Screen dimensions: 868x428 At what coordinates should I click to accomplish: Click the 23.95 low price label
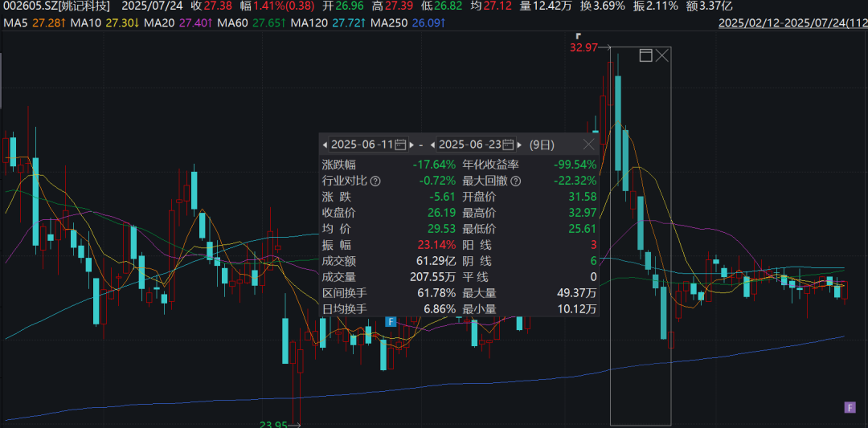click(x=273, y=425)
